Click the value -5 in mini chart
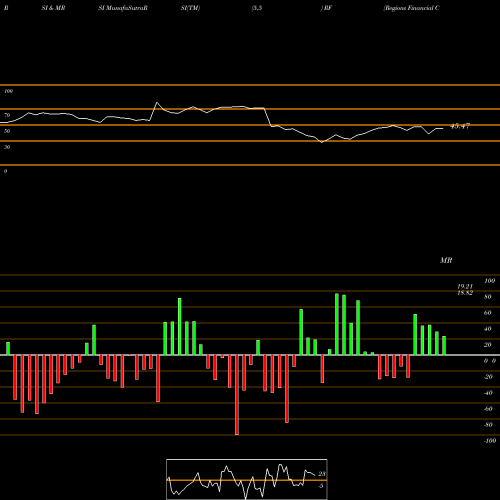 [321, 486]
